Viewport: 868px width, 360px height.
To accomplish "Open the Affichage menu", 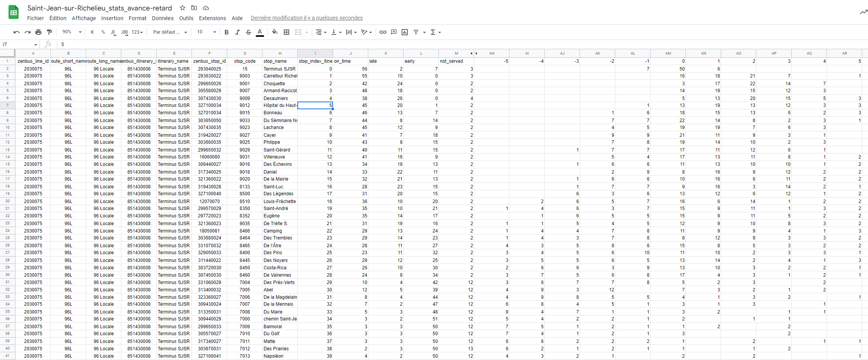I will coord(84,18).
